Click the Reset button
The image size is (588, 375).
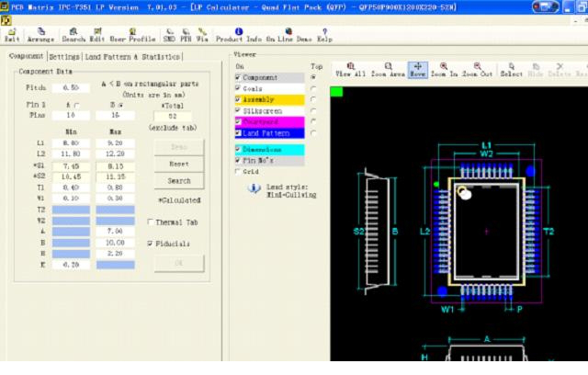[x=179, y=164]
